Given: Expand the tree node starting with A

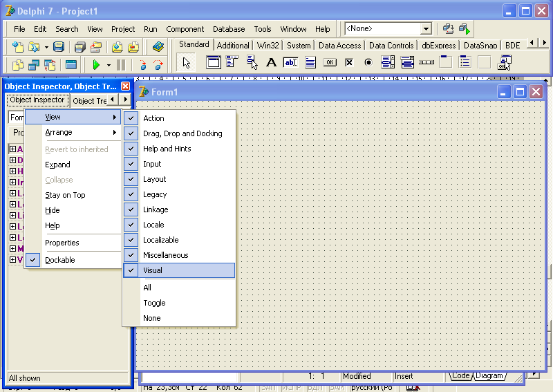Looking at the screenshot, I should pyautogui.click(x=12, y=149).
